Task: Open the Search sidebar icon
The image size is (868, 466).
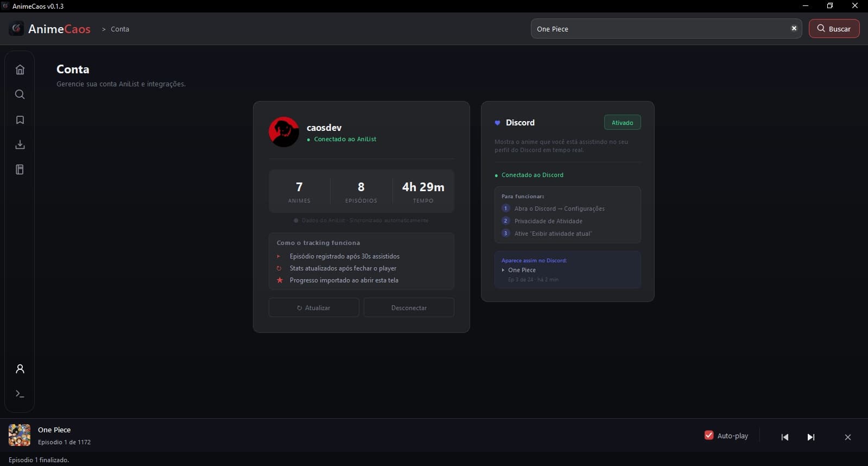Action: (x=20, y=95)
